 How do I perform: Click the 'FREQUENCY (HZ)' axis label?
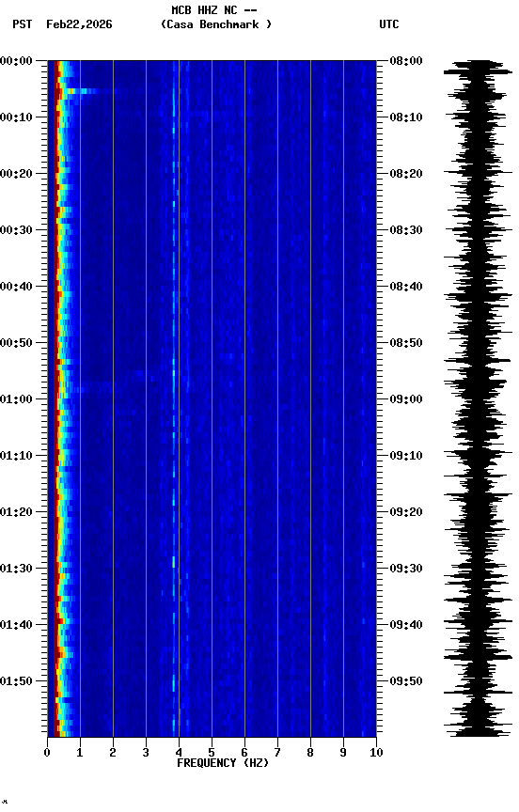(x=223, y=763)
